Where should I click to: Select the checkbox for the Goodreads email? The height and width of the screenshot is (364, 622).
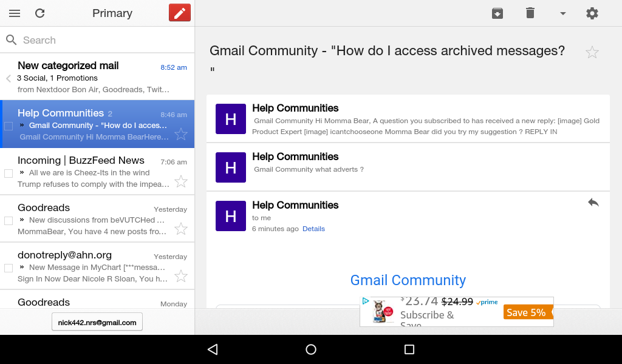coord(9,220)
